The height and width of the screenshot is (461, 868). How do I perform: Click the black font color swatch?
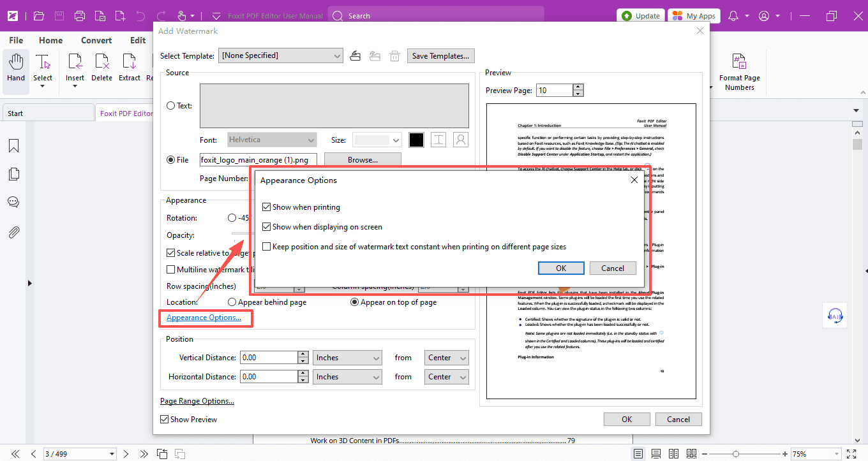click(x=416, y=140)
